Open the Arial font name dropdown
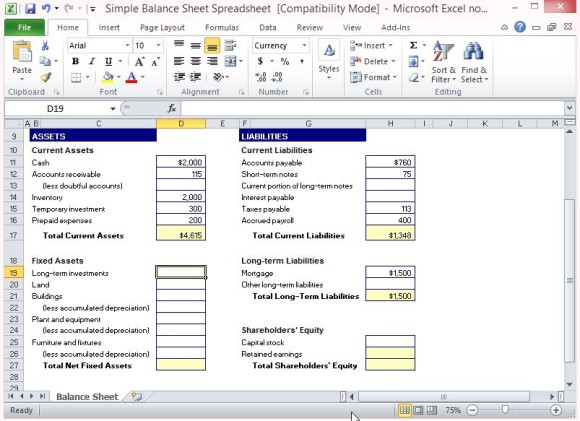Viewport: 580px width, 421px height. click(x=127, y=45)
